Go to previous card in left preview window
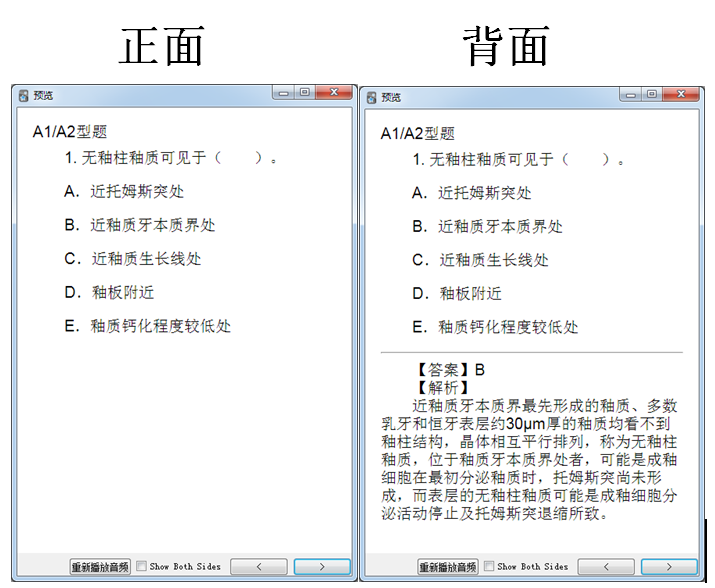715x588 pixels. tap(259, 567)
